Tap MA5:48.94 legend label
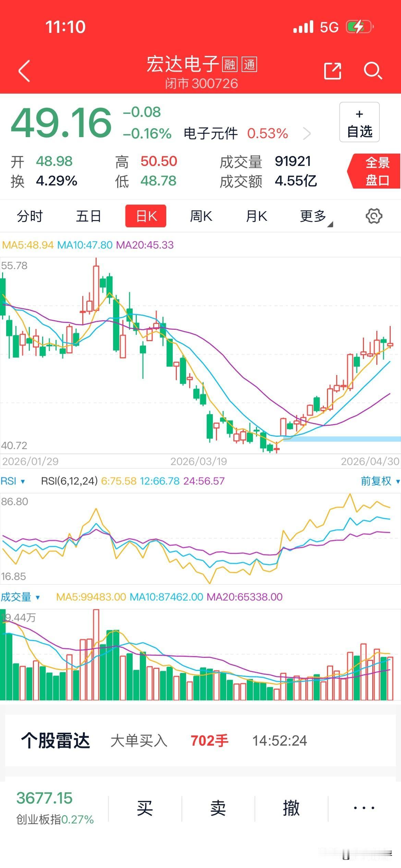Viewport: 401px width, 868px height. click(x=28, y=245)
